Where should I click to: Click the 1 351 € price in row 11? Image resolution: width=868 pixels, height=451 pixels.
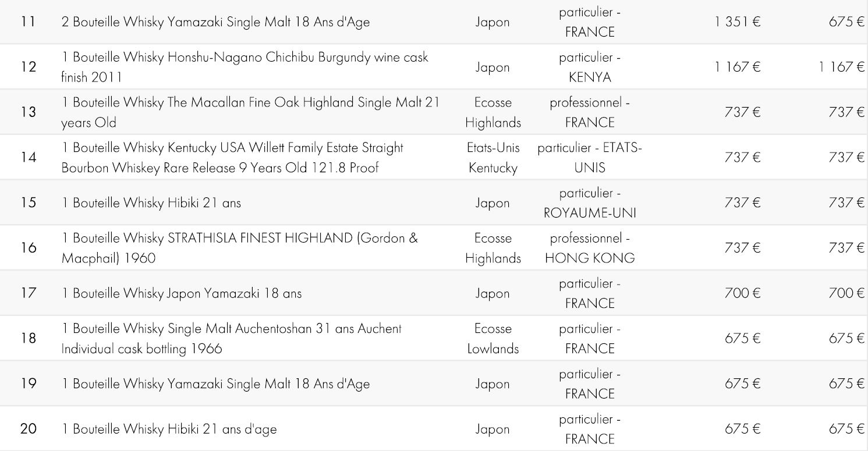[738, 22]
